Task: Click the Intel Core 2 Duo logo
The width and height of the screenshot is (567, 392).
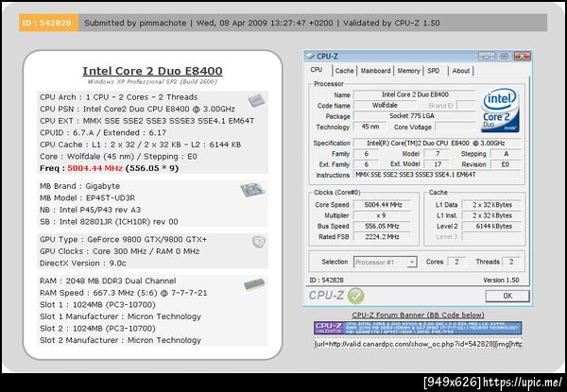Action: pos(500,110)
